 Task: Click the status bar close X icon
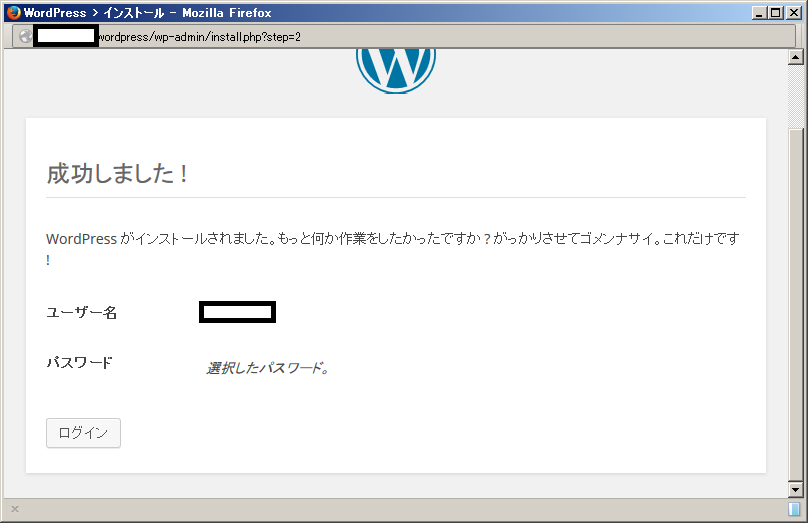[15, 509]
